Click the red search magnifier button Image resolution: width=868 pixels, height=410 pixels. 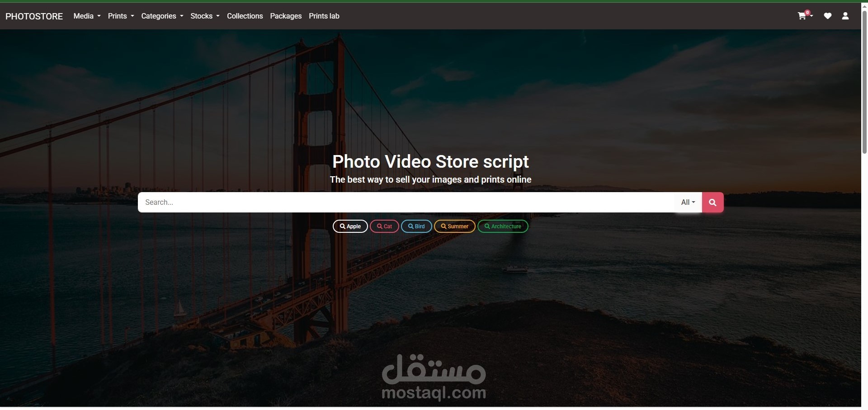[x=713, y=203]
